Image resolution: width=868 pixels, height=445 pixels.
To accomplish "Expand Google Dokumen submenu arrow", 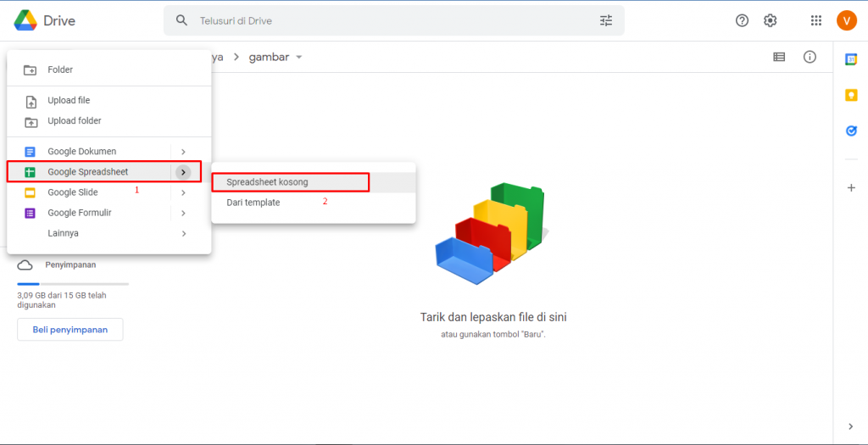I will 183,152.
